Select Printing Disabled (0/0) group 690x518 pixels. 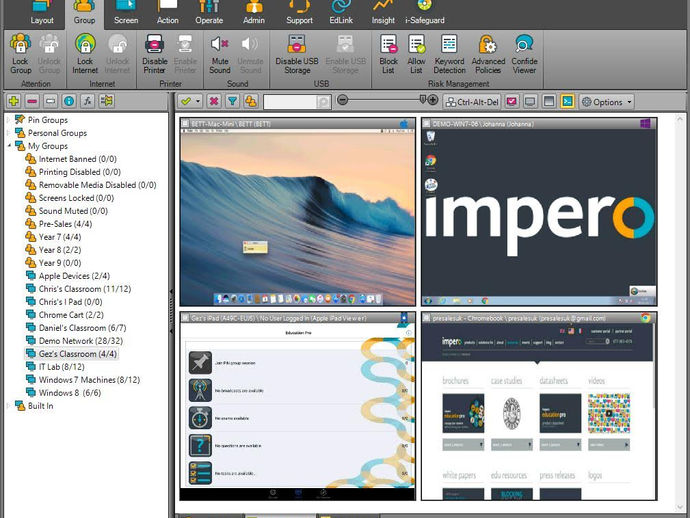[x=80, y=172]
